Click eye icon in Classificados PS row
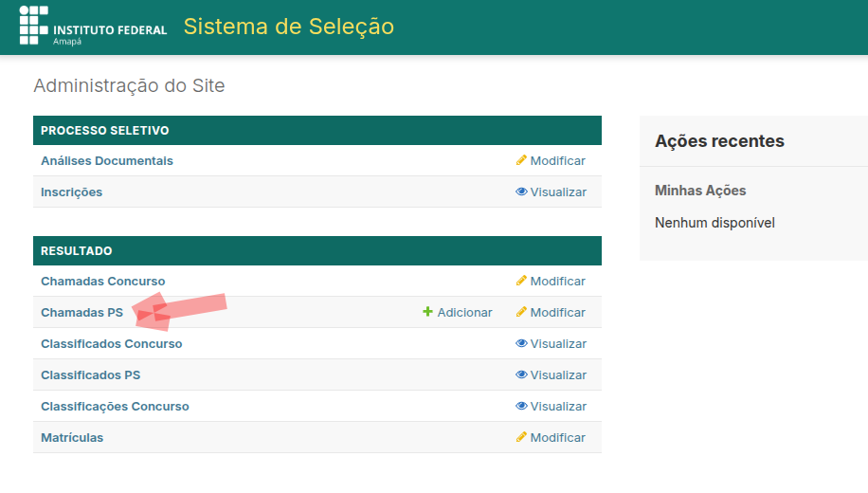Screen dimensions: 868x493 click(521, 374)
